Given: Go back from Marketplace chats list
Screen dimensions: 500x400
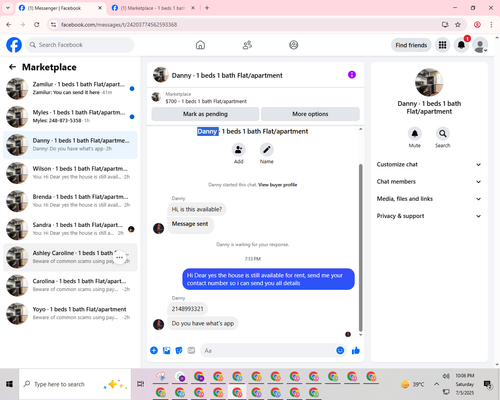Looking at the screenshot, I should point(12,67).
